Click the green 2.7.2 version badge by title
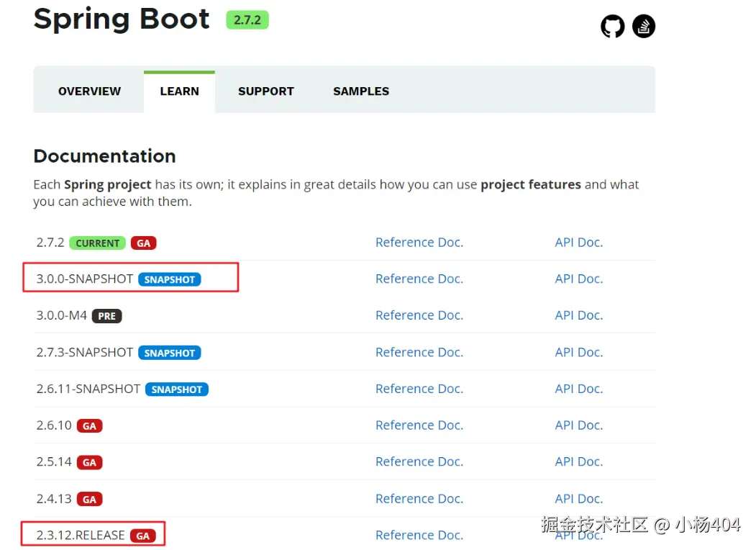Image resolution: width=756 pixels, height=550 pixels. (x=247, y=19)
